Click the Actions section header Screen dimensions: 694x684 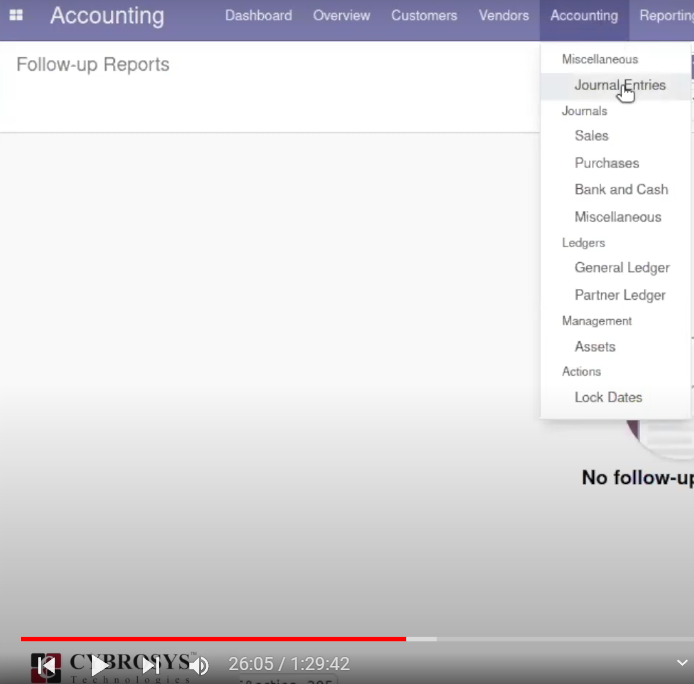581,371
